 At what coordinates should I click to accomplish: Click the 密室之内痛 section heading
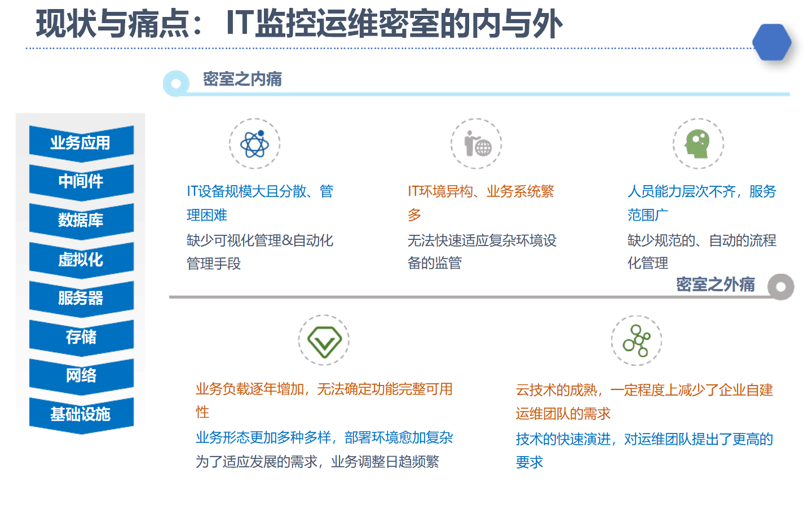coord(242,79)
